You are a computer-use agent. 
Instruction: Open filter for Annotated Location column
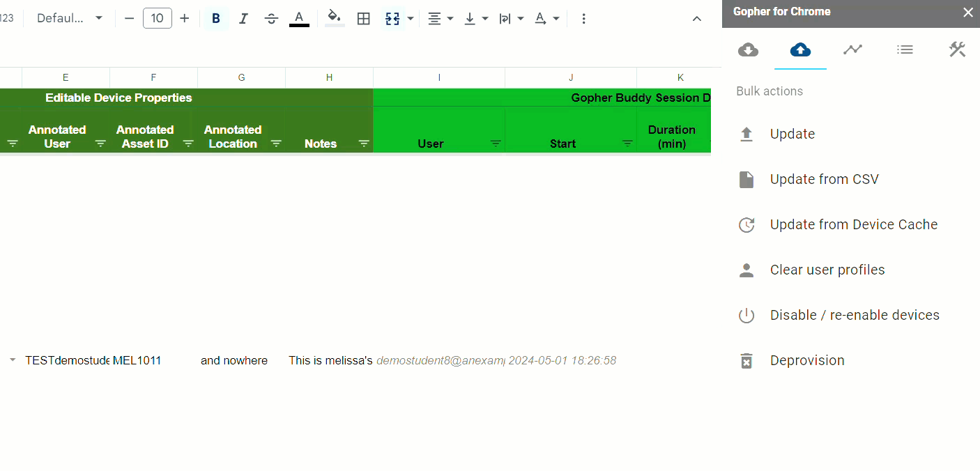276,144
